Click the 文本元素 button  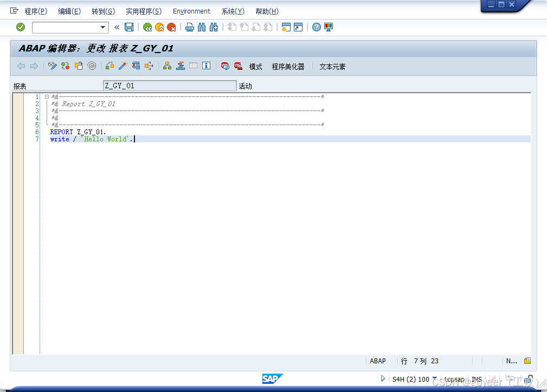coord(331,67)
